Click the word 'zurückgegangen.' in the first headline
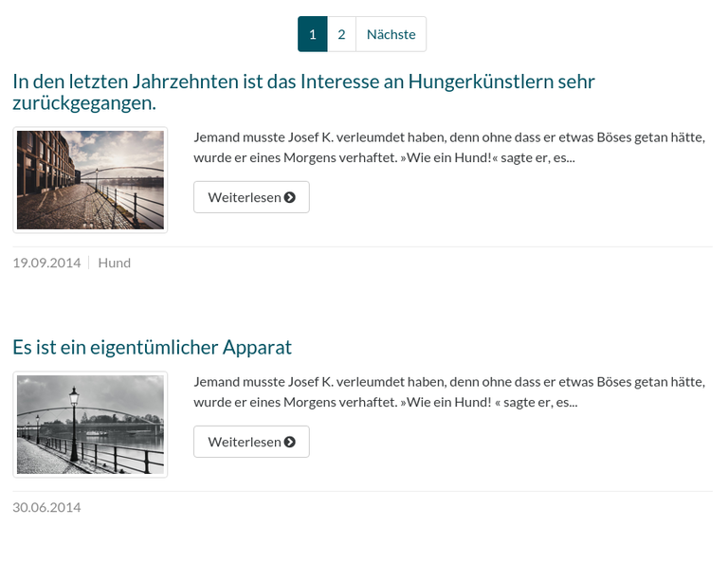This screenshot has width=728, height=563. (x=83, y=102)
